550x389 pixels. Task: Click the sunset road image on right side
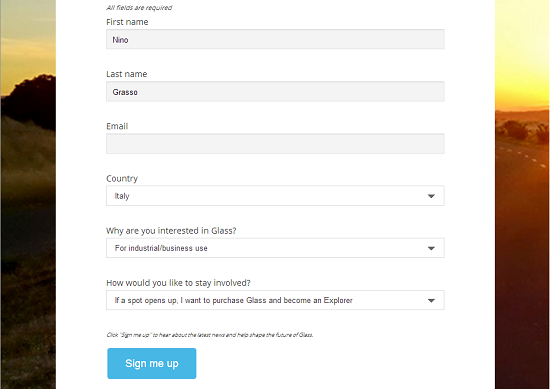coord(522,194)
